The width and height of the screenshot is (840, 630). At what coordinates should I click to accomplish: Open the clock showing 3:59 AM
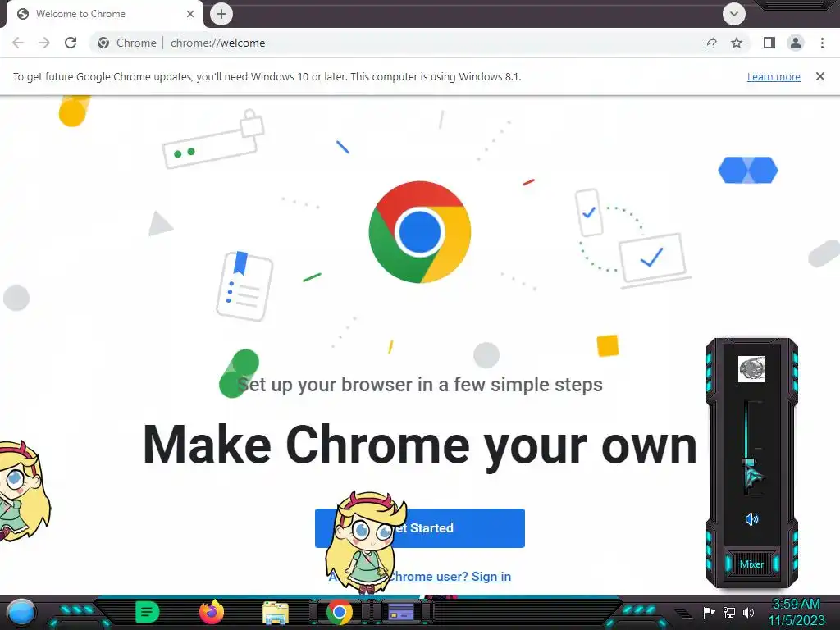[796, 612]
